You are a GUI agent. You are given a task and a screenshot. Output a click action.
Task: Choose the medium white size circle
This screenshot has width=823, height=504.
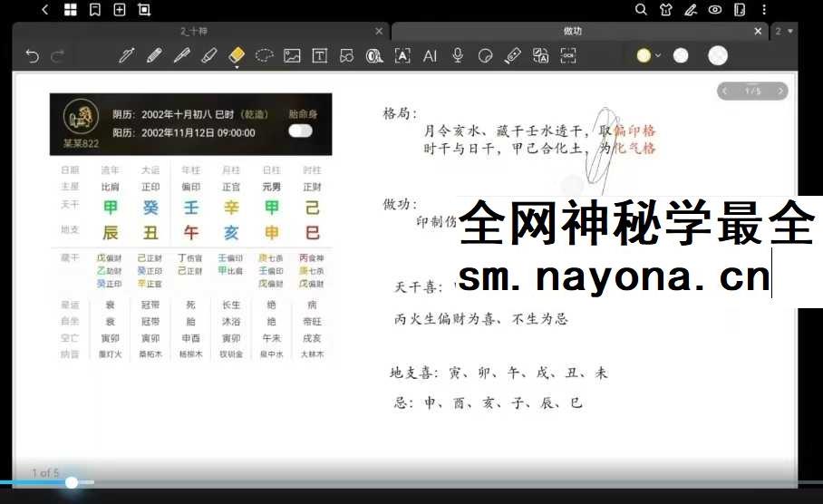[x=681, y=55]
